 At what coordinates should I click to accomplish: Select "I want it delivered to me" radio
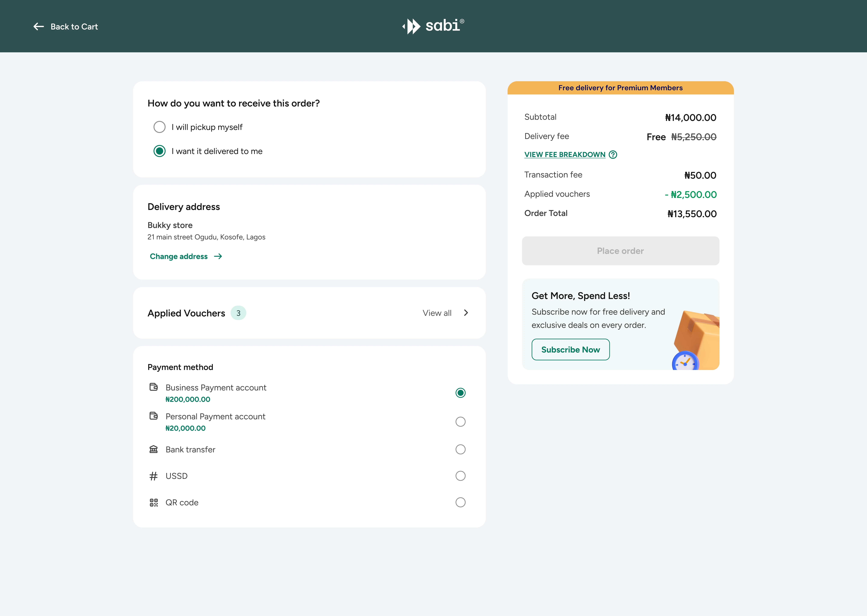click(x=159, y=151)
